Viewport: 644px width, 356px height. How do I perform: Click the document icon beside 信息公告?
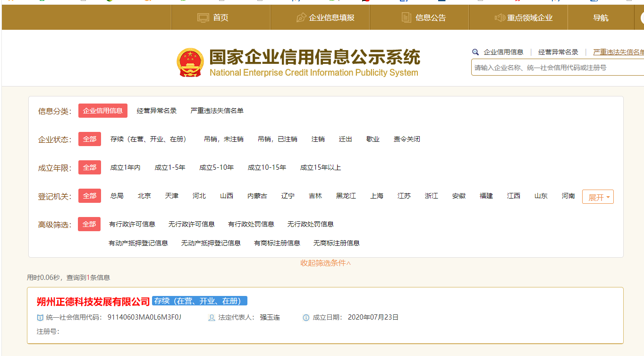406,17
